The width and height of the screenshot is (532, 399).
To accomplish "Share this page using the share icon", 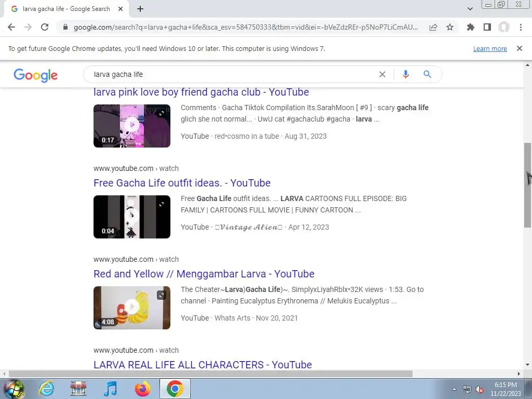I will pyautogui.click(x=433, y=27).
